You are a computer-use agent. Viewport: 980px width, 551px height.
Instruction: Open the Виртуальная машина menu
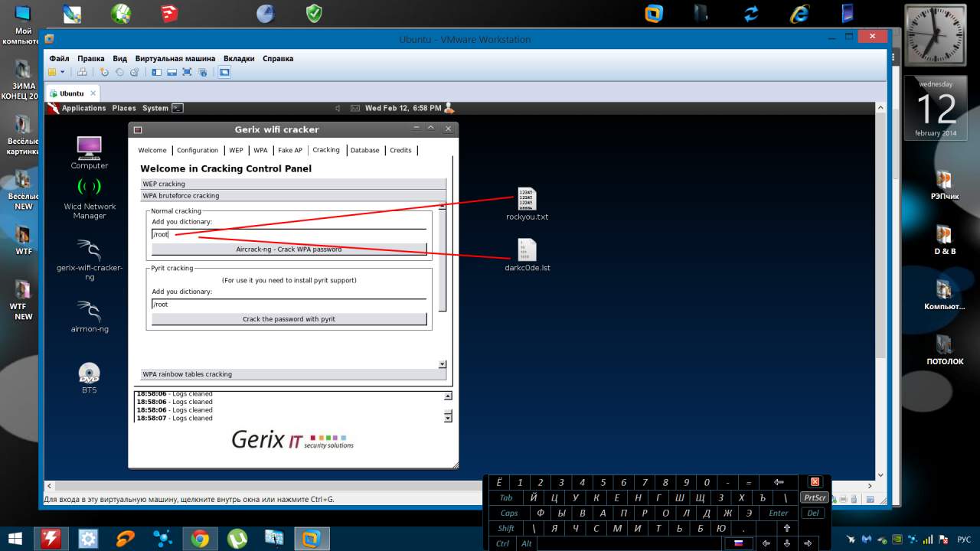[x=175, y=58]
